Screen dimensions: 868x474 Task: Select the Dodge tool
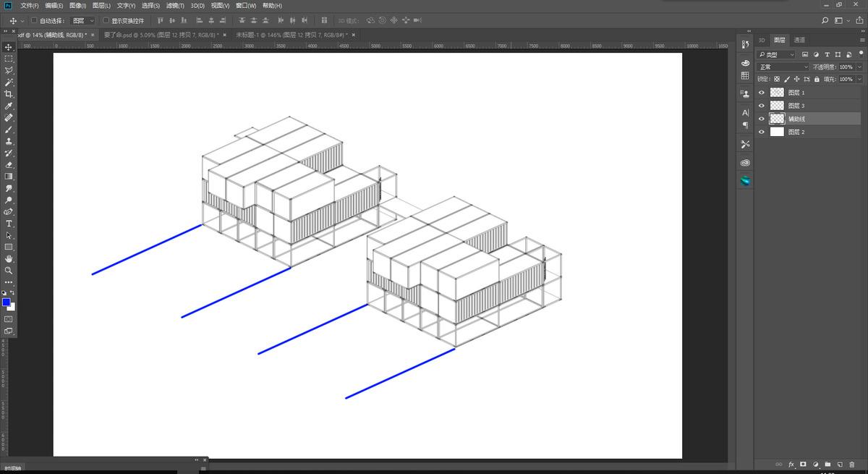(x=9, y=200)
